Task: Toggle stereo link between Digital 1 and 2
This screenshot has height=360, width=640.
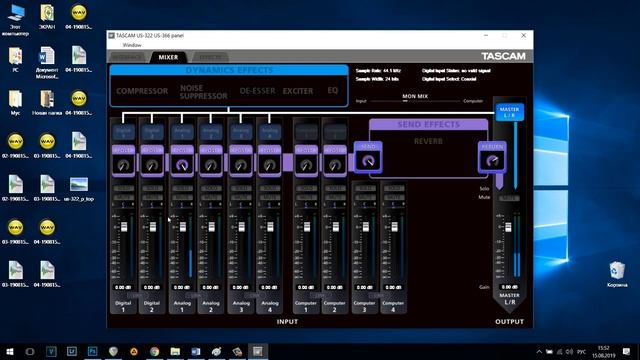Action: (137, 295)
